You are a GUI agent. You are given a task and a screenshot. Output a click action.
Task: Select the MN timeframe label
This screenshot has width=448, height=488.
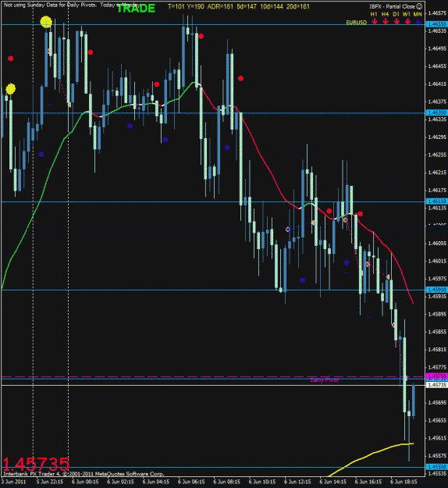click(418, 14)
